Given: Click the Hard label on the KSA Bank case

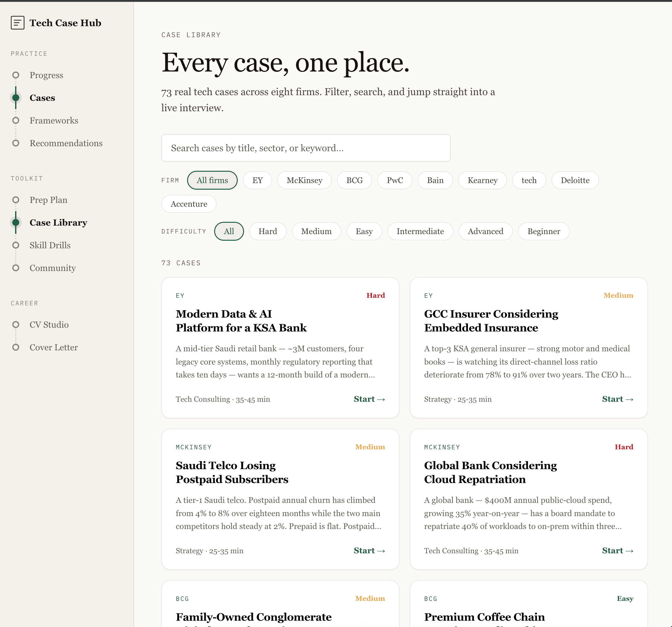Looking at the screenshot, I should pyautogui.click(x=376, y=295).
